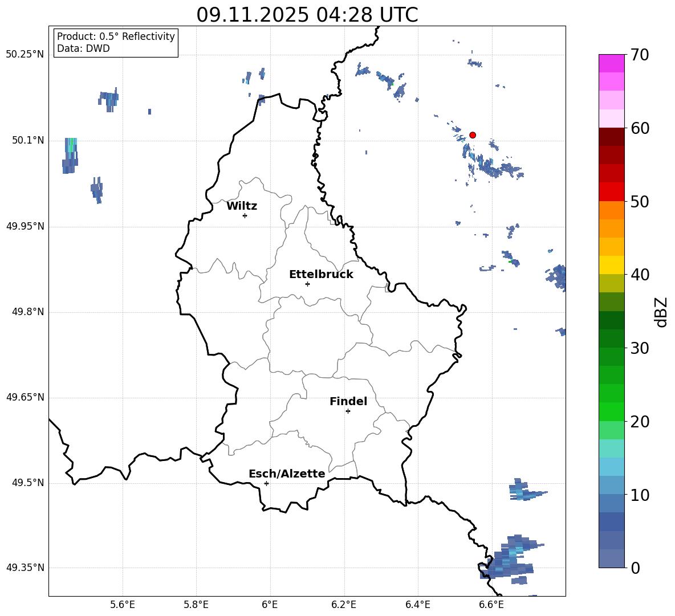Click the Wiltz city label

click(x=242, y=206)
